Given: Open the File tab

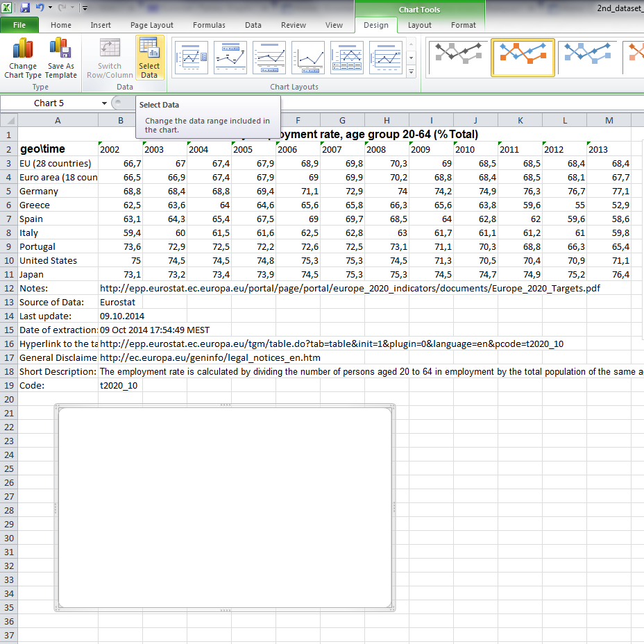Looking at the screenshot, I should (x=19, y=25).
